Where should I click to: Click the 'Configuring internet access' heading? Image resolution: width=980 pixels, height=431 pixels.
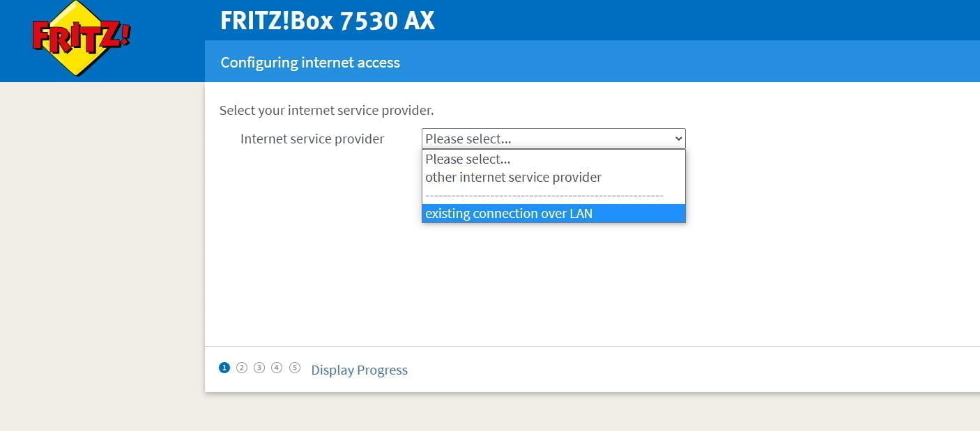point(310,62)
